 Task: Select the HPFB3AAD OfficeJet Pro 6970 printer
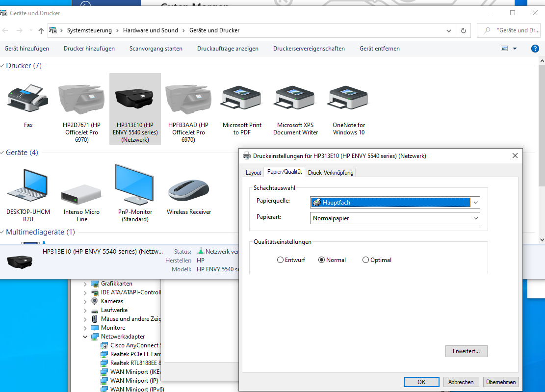tap(188, 99)
